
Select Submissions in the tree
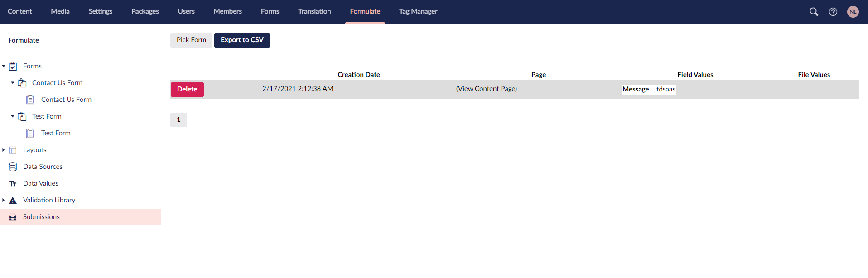[x=41, y=217]
